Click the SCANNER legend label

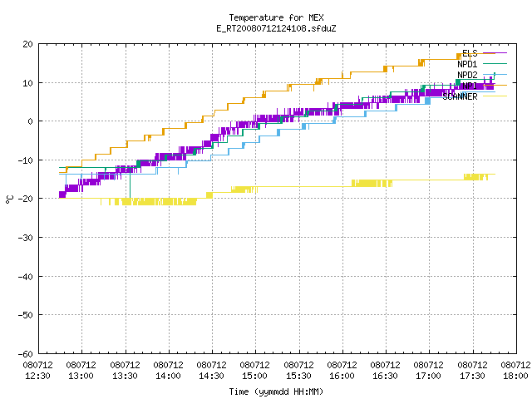tap(460, 96)
